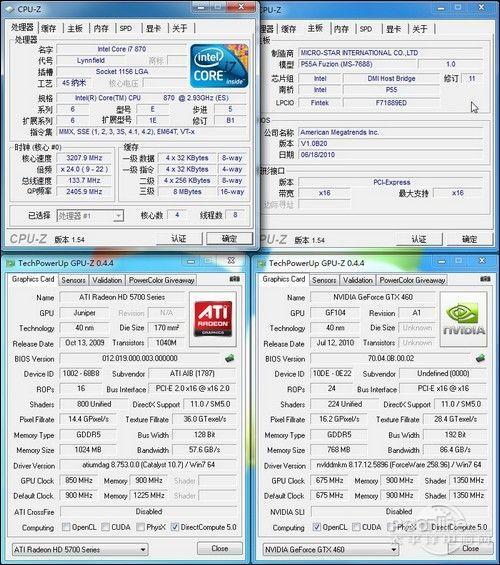The height and width of the screenshot is (565, 500).
Task: Switch to 显卡 tab in right CPU-Z window
Action: pyautogui.click(x=394, y=29)
